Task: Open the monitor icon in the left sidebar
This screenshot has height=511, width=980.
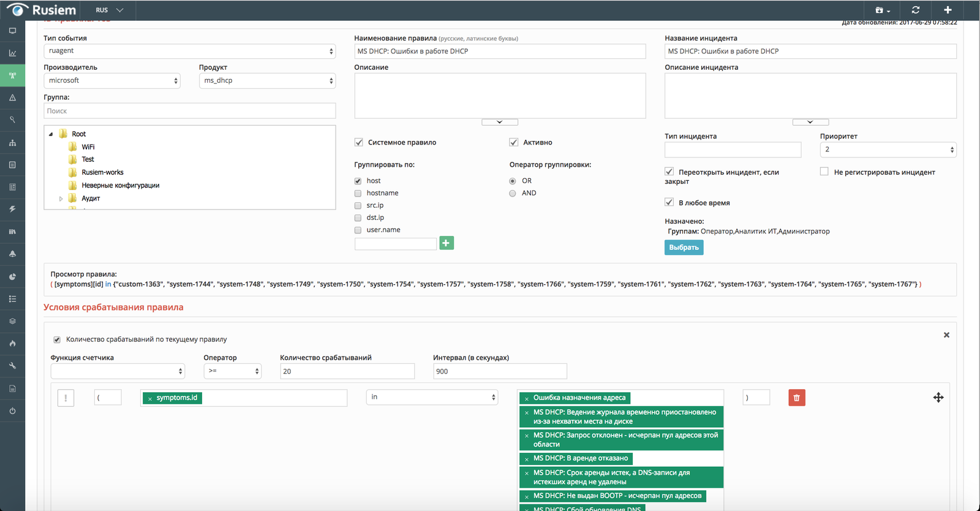Action: tap(12, 31)
